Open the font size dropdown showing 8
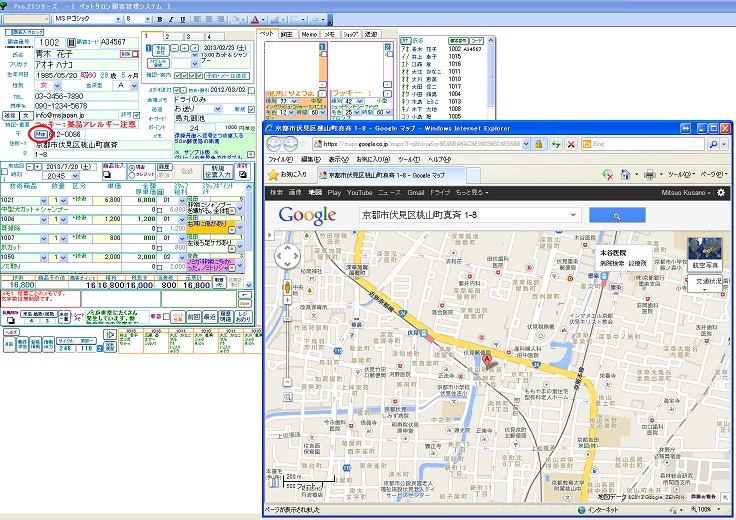Image resolution: width=736 pixels, height=520 pixels. [147, 19]
